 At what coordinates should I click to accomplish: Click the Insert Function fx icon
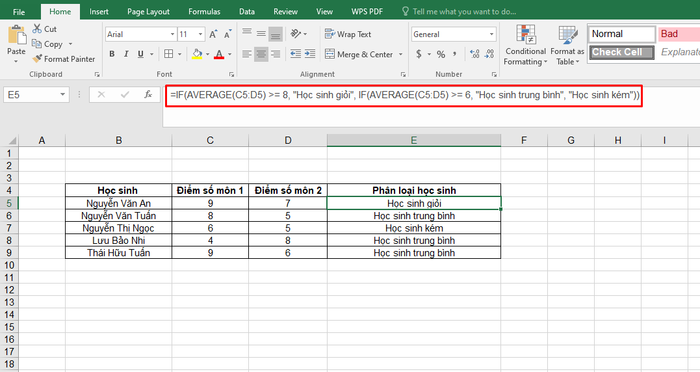148,95
